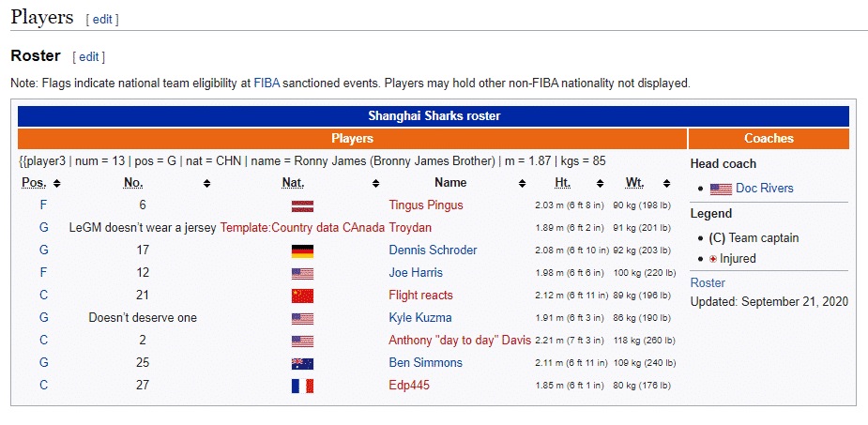The image size is (868, 425).
Task: Click the France flag in Edp445 row
Action: [x=302, y=386]
